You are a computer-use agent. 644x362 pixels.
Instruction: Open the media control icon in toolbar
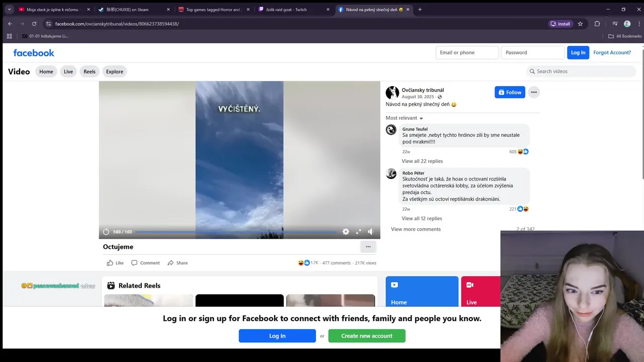click(615, 24)
